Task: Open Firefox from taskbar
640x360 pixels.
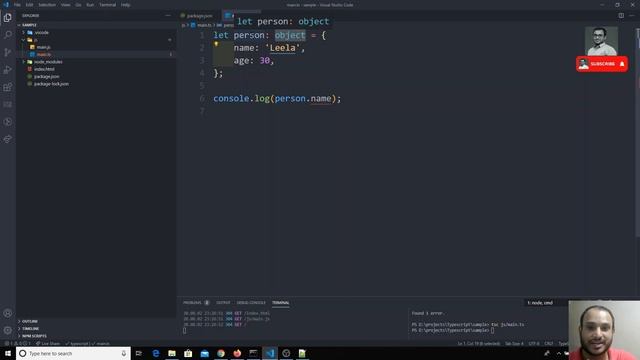Action: 237,353
